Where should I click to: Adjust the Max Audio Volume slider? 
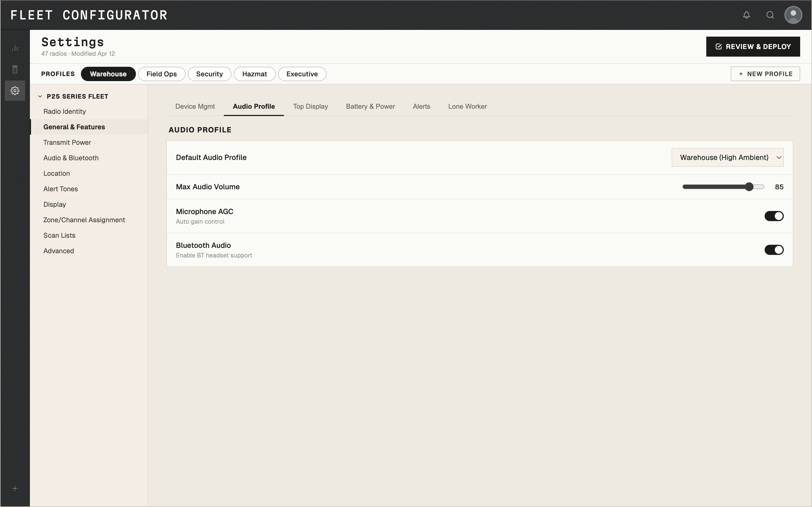[x=749, y=187]
